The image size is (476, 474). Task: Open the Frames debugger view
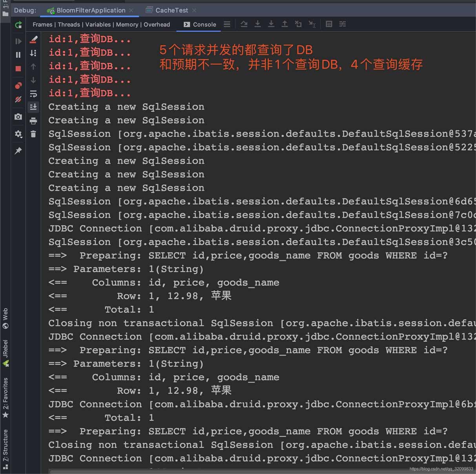[x=42, y=24]
